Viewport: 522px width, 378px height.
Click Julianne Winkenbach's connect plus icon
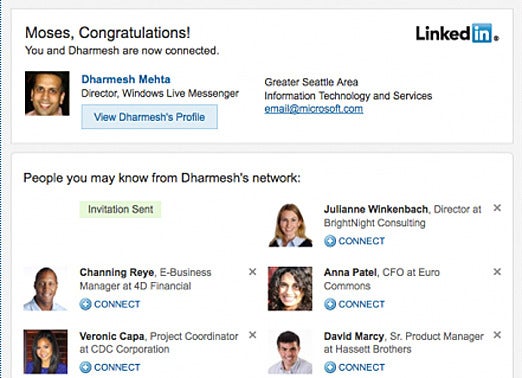(330, 241)
